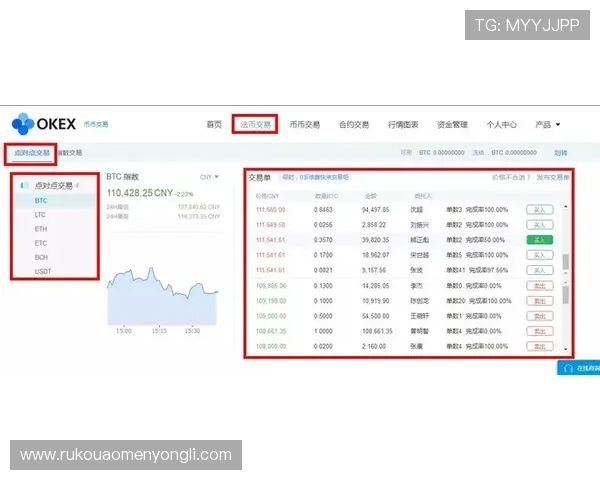Select ETH in the coin list

41,229
